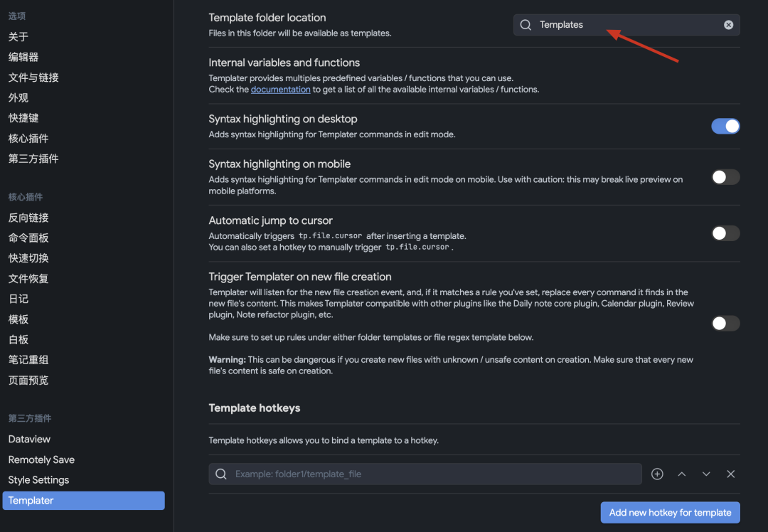The height and width of the screenshot is (532, 768).
Task: Click the Automatic jump to cursor title
Action: click(x=270, y=221)
